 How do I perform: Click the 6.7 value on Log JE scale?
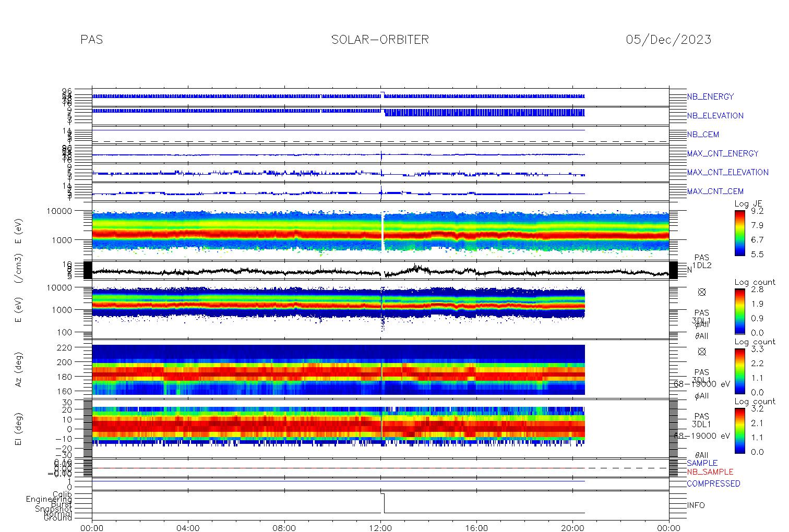[757, 240]
